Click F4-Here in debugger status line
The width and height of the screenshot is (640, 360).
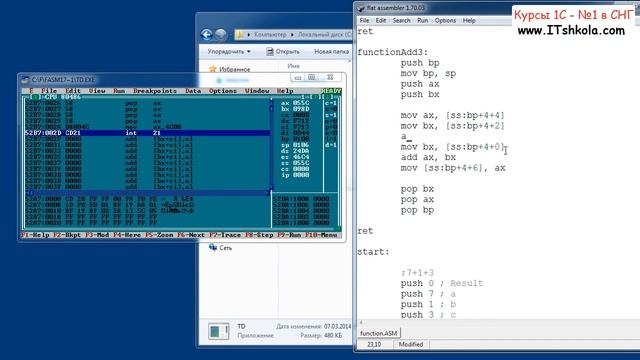(127, 235)
